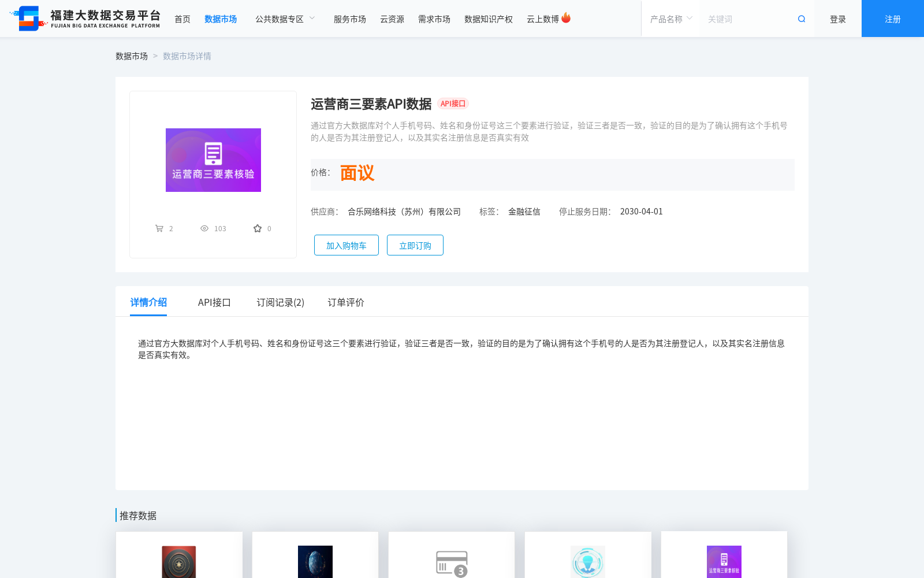Click the 运营商三要素核验 product image

click(x=213, y=160)
